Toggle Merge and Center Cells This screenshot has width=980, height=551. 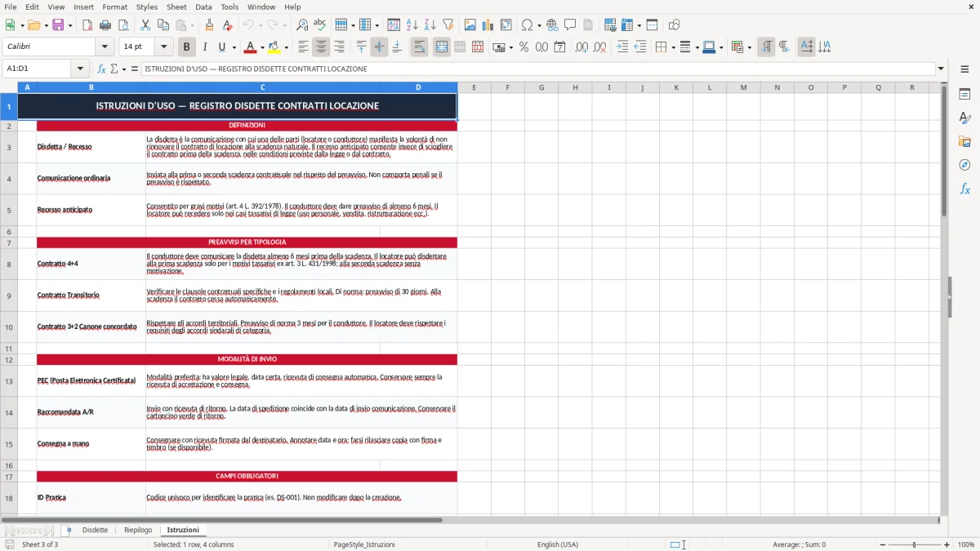(x=442, y=47)
